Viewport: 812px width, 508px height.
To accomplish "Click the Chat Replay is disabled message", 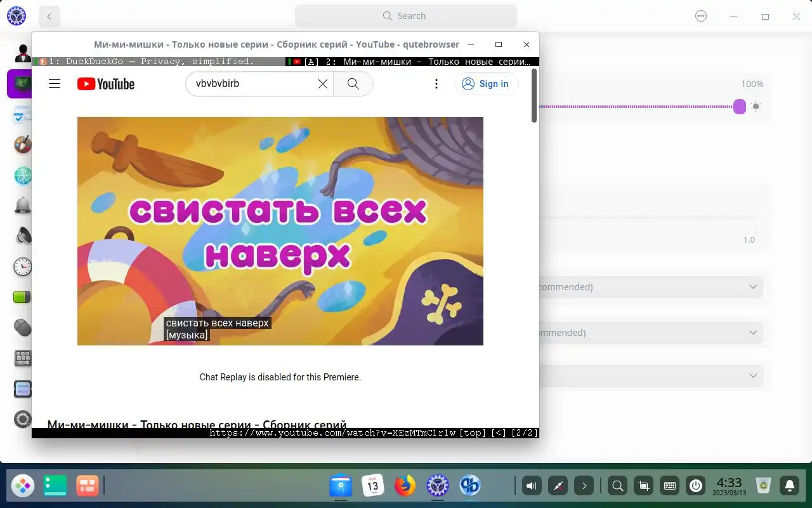I will (x=280, y=377).
